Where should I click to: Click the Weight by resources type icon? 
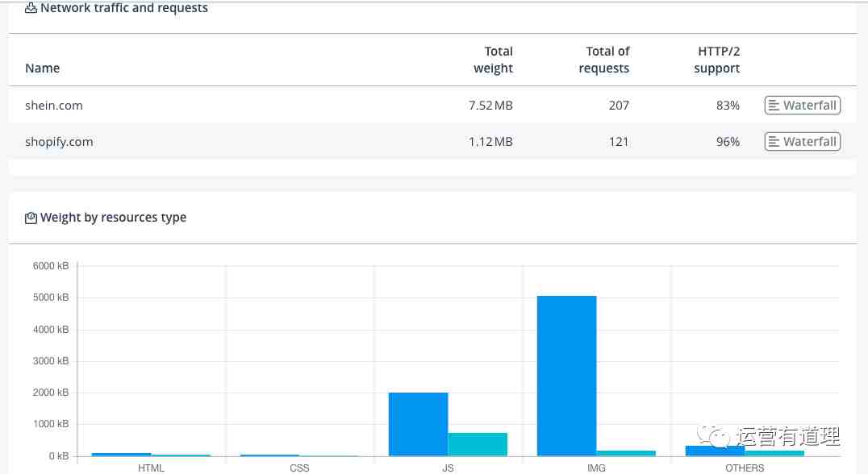point(31,218)
